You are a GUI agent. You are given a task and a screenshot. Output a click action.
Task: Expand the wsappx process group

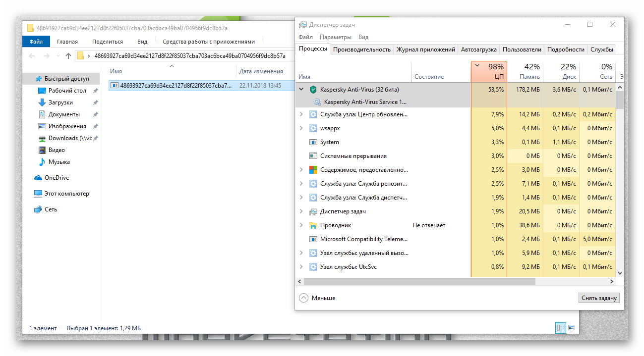point(301,128)
